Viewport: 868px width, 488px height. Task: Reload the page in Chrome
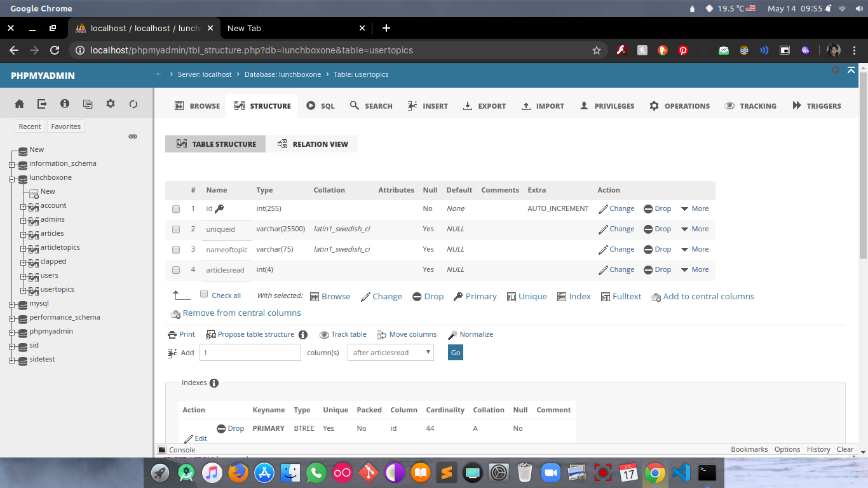pos(55,50)
